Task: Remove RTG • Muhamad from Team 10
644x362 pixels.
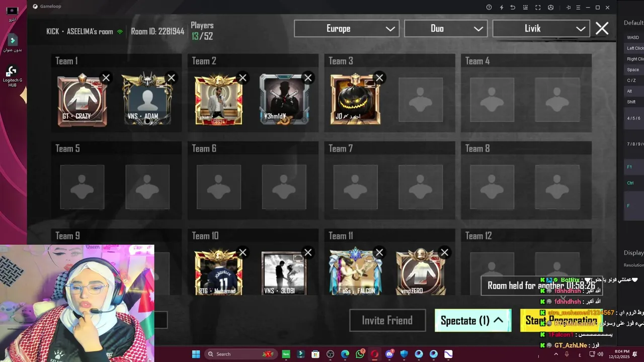Action: click(x=243, y=252)
